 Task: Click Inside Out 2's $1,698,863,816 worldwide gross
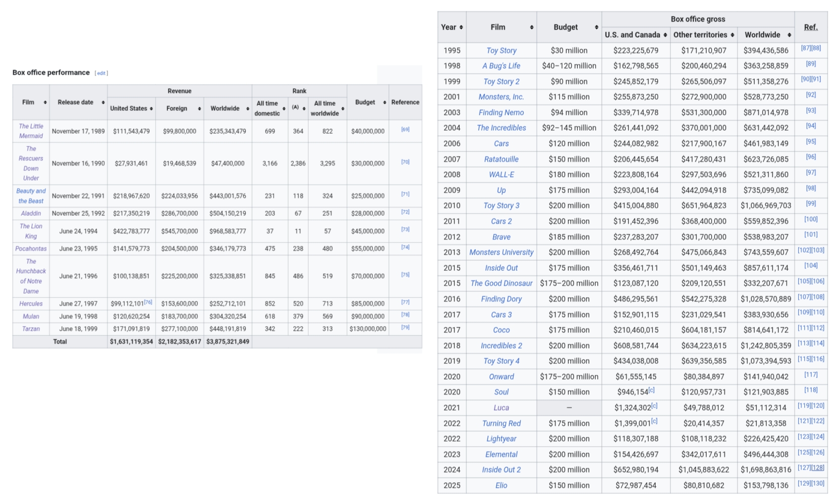point(766,470)
